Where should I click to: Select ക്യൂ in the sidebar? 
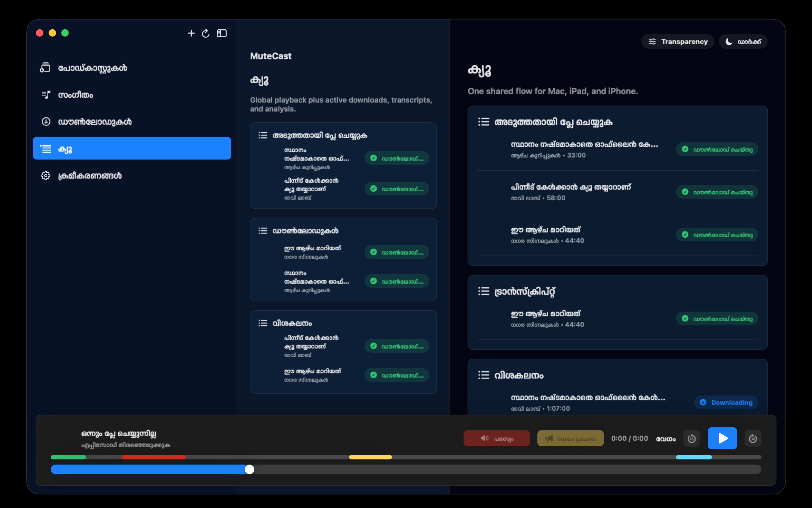click(x=132, y=148)
